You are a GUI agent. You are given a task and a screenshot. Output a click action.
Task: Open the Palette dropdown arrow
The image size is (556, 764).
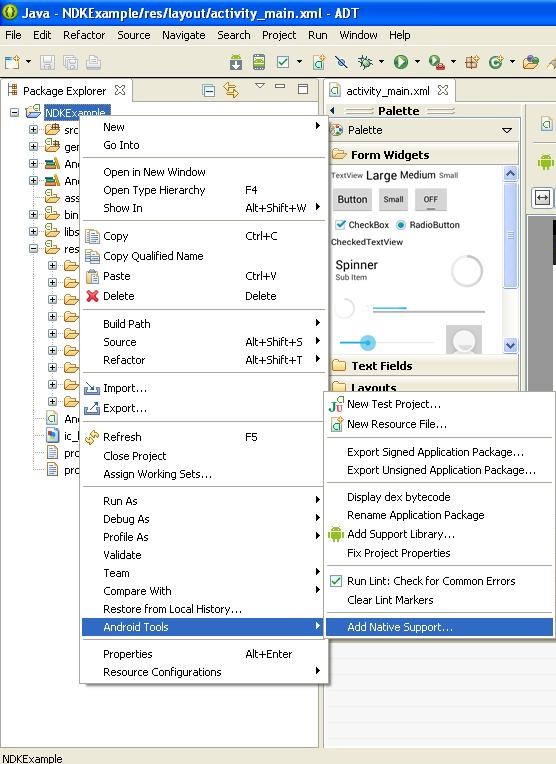coord(507,130)
